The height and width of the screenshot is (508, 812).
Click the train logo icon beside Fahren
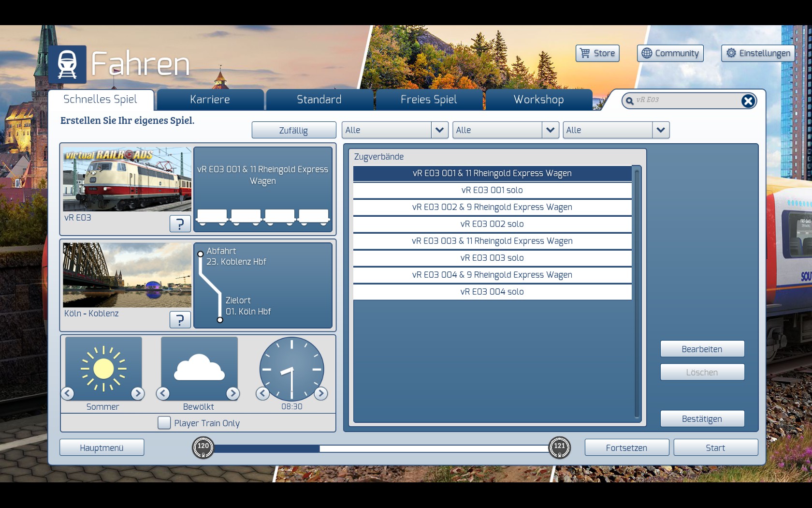pos(67,64)
